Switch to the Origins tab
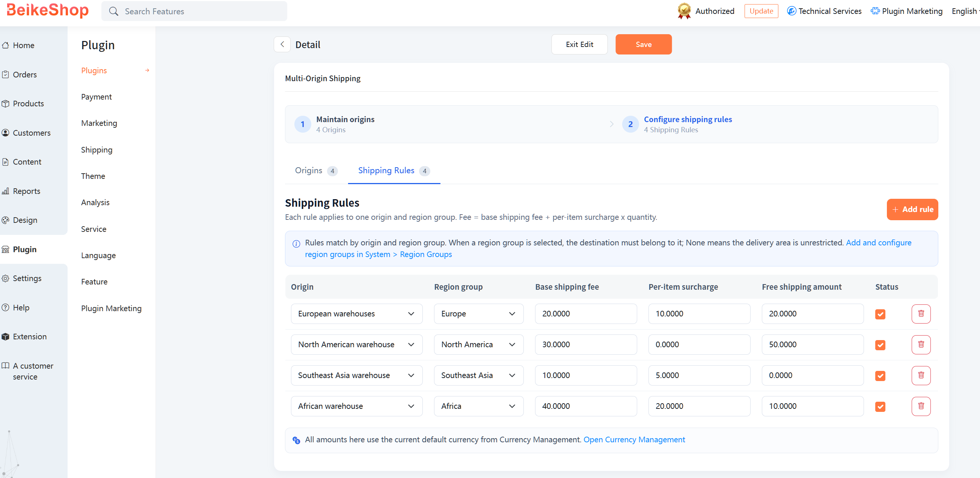Image resolution: width=980 pixels, height=478 pixels. (316, 171)
